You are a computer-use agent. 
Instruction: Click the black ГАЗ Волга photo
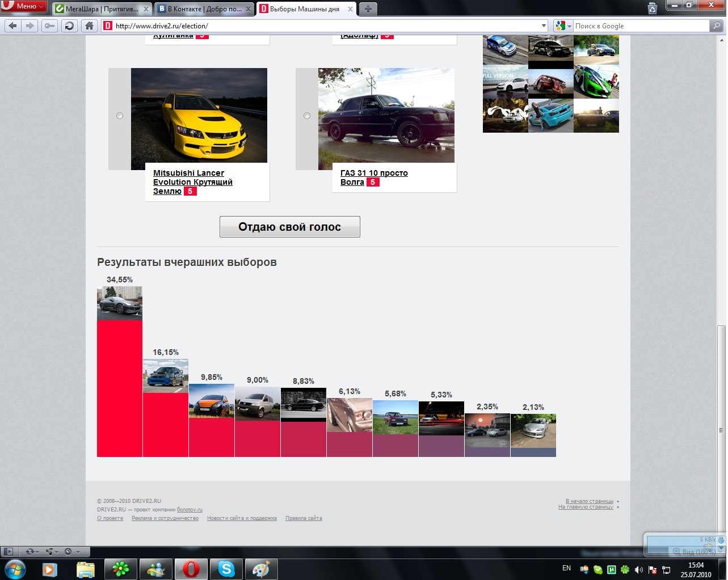pyautogui.click(x=386, y=116)
